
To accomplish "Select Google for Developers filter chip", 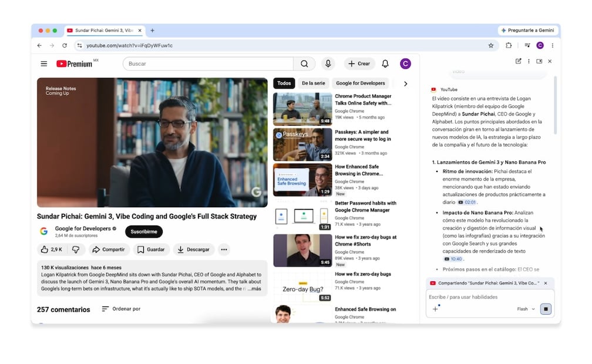I will click(361, 83).
